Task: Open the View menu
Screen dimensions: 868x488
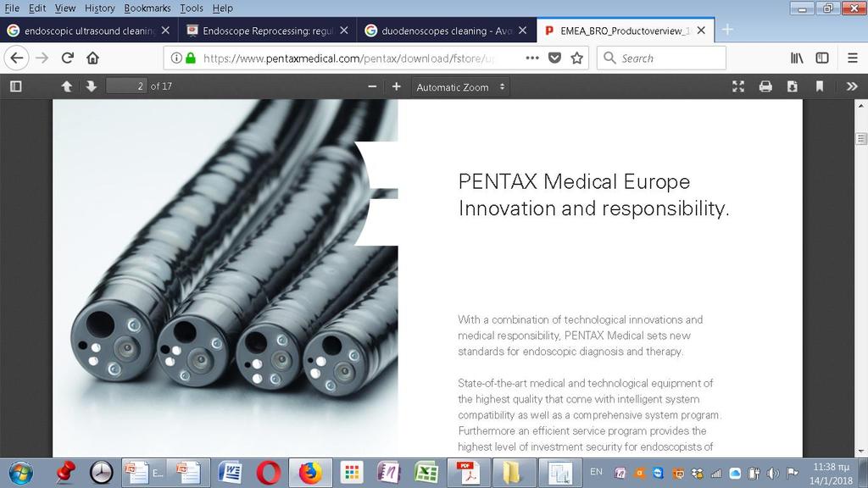Action: tap(64, 8)
